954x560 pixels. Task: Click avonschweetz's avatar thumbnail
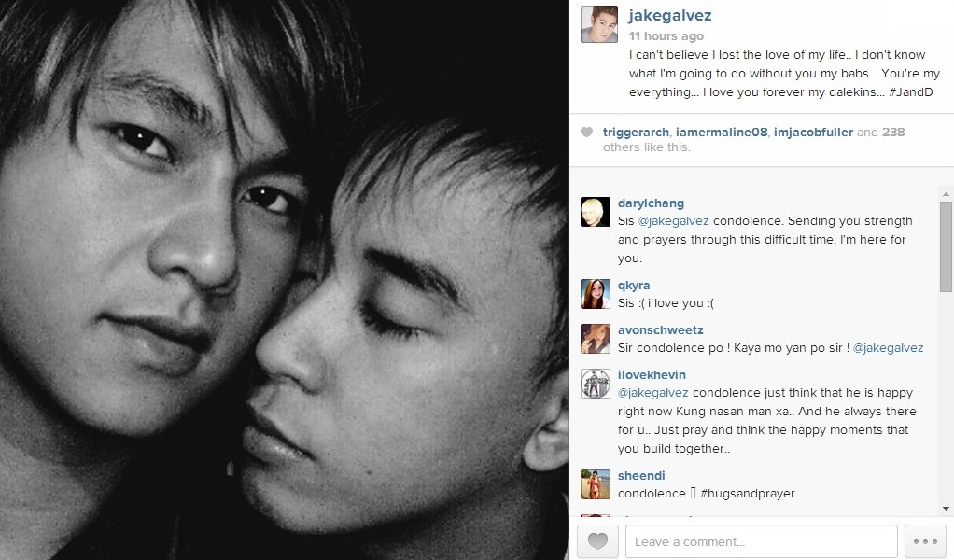(595, 339)
